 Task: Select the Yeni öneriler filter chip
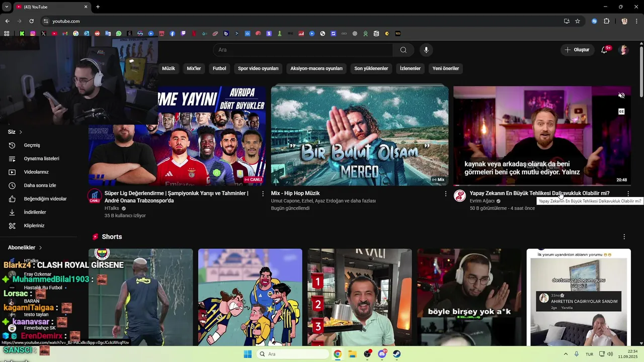pos(446,68)
